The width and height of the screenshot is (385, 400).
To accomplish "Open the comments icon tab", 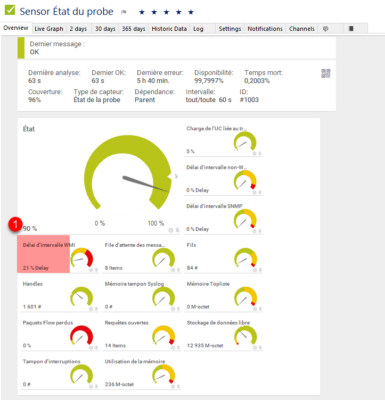I will pos(326,29).
